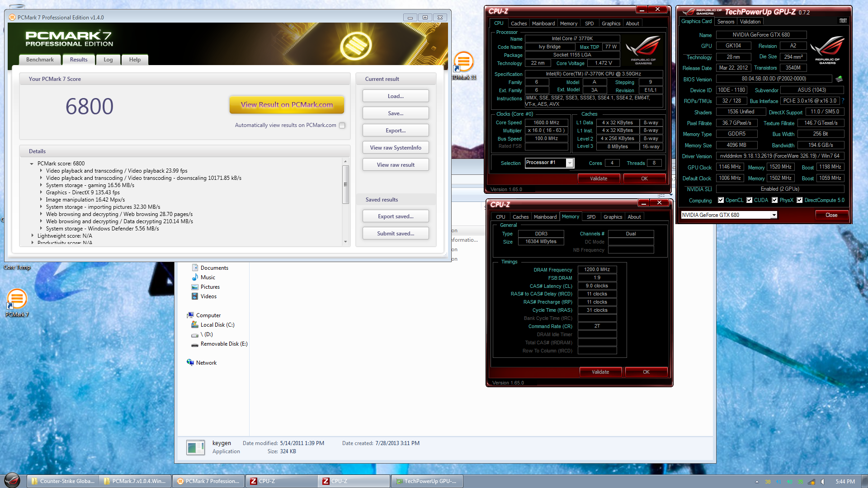Expand Image manipulation 16.42 Mpx/s row
868x488 pixels.
(x=41, y=200)
